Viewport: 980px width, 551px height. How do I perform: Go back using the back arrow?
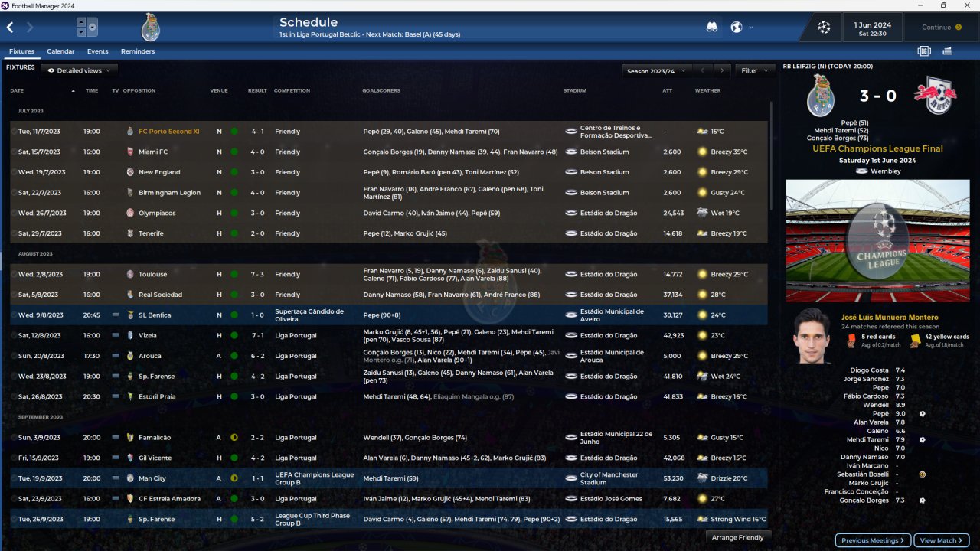click(x=10, y=28)
